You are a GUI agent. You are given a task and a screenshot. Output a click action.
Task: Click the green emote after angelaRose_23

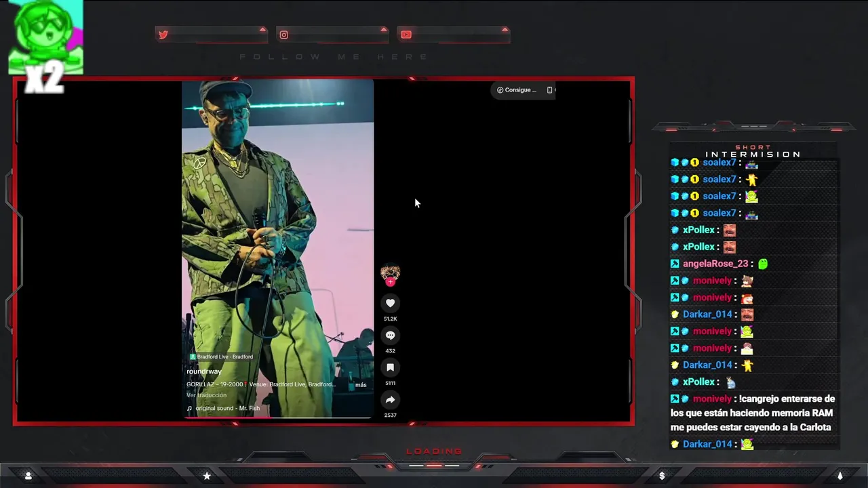tap(763, 264)
